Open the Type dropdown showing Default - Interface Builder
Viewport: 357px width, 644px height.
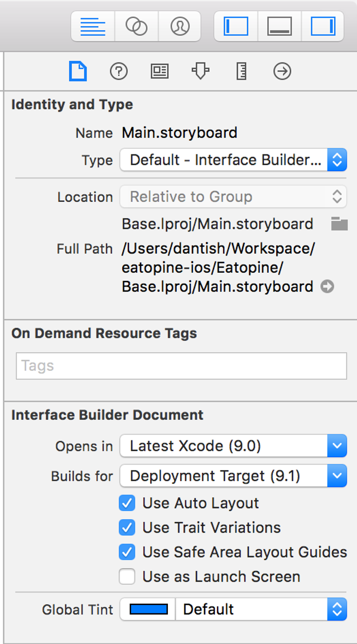pos(233,160)
